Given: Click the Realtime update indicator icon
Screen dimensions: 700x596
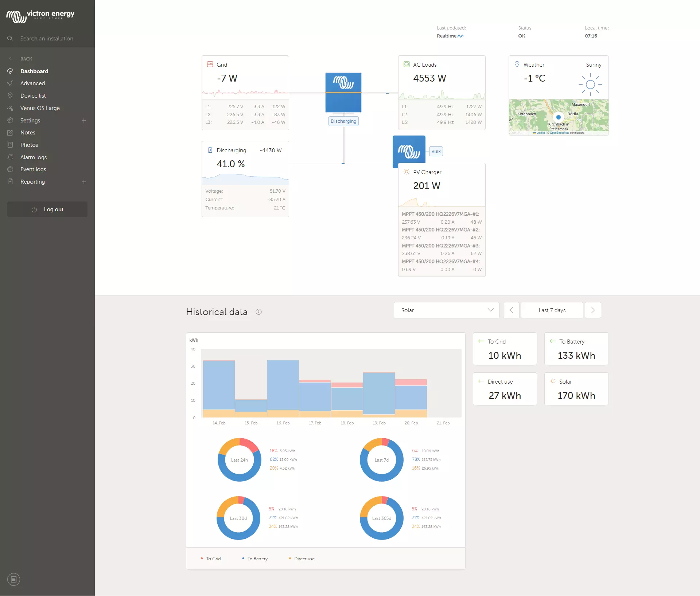Looking at the screenshot, I should (x=460, y=36).
